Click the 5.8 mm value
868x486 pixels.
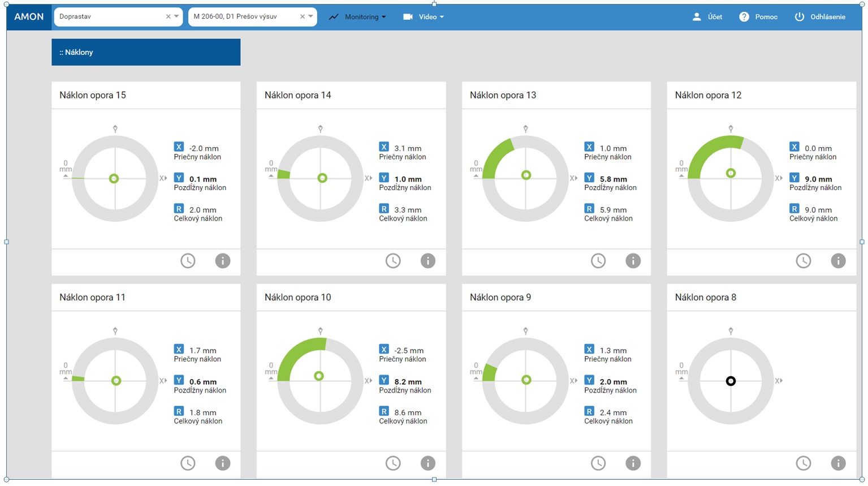click(614, 179)
